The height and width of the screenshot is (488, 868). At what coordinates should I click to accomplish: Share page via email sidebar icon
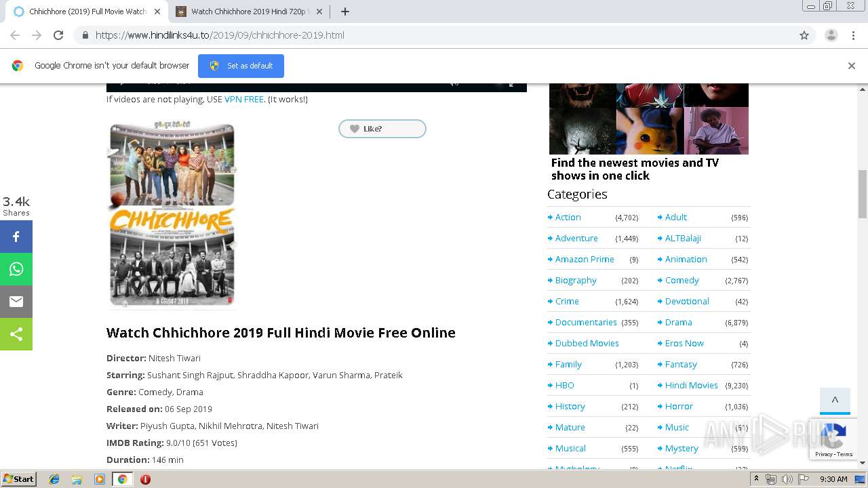pos(16,302)
